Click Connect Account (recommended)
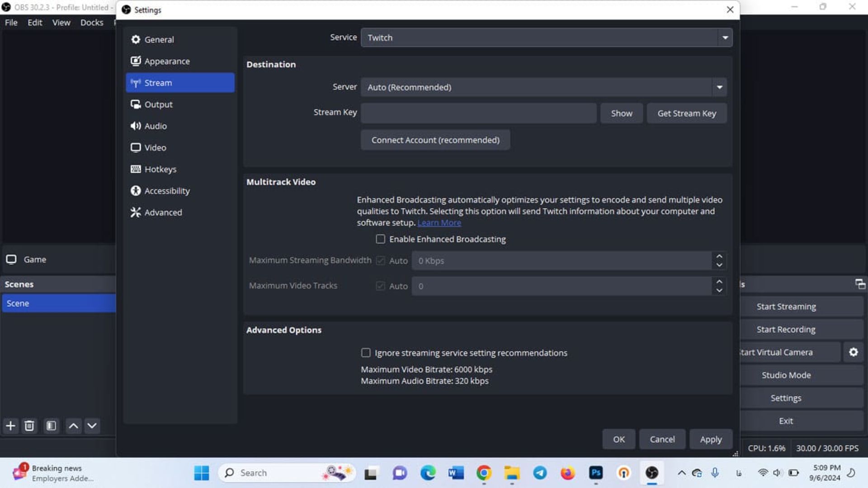Viewport: 868px width, 488px height. [435, 140]
